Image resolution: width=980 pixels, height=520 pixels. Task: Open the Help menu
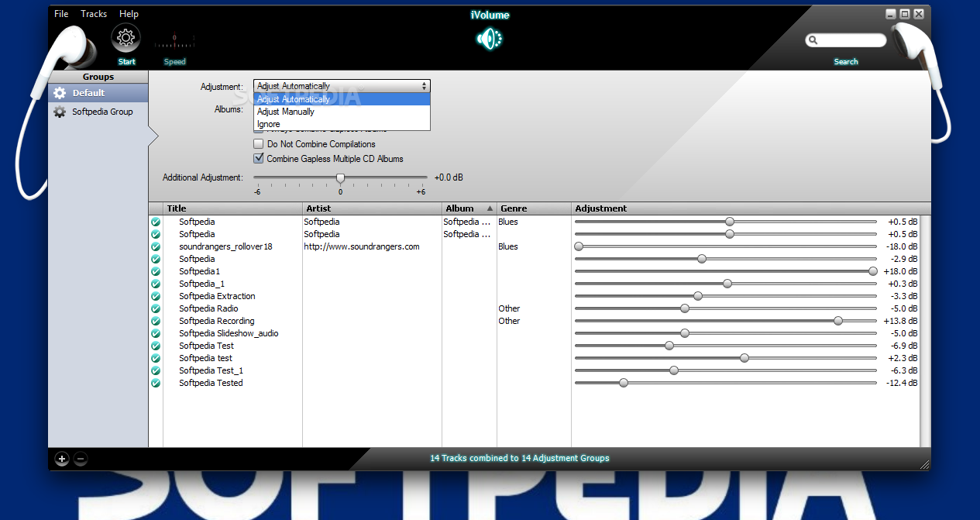129,14
